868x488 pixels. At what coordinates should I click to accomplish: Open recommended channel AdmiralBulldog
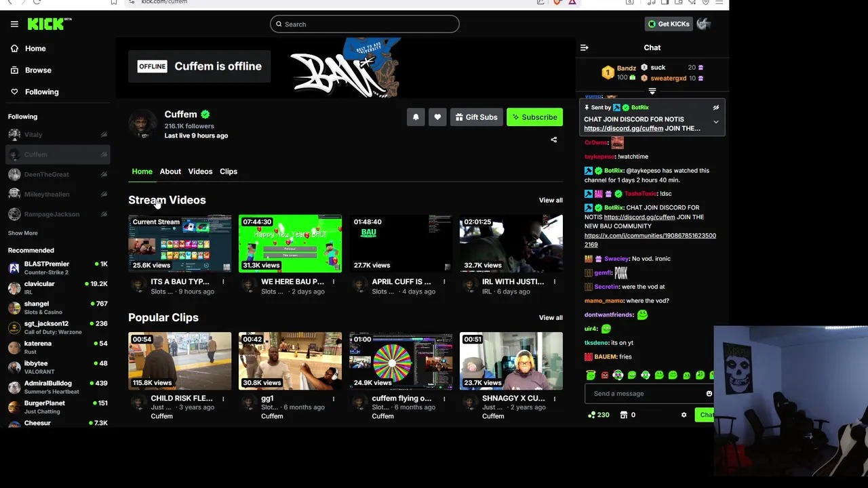point(57,387)
